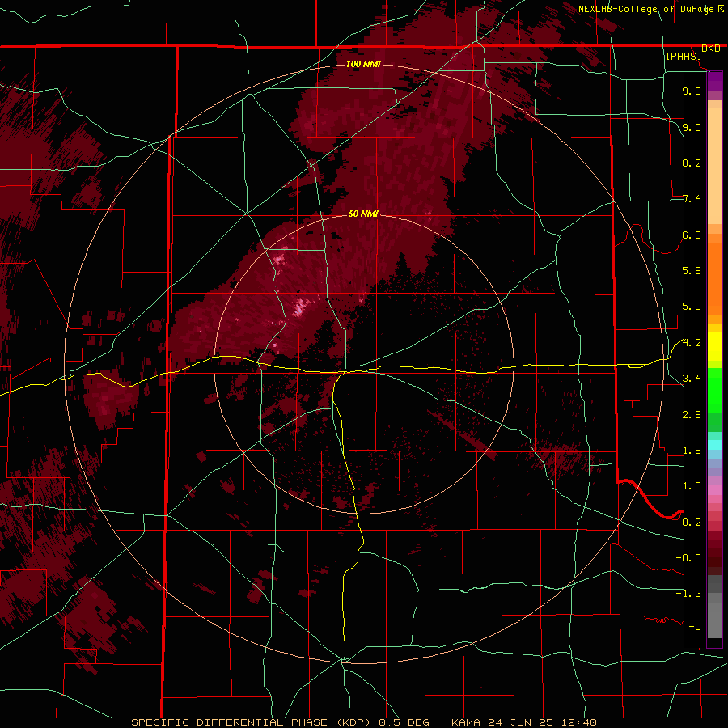
Task: Click the -1.3 scale value
Action: pyautogui.click(x=688, y=594)
